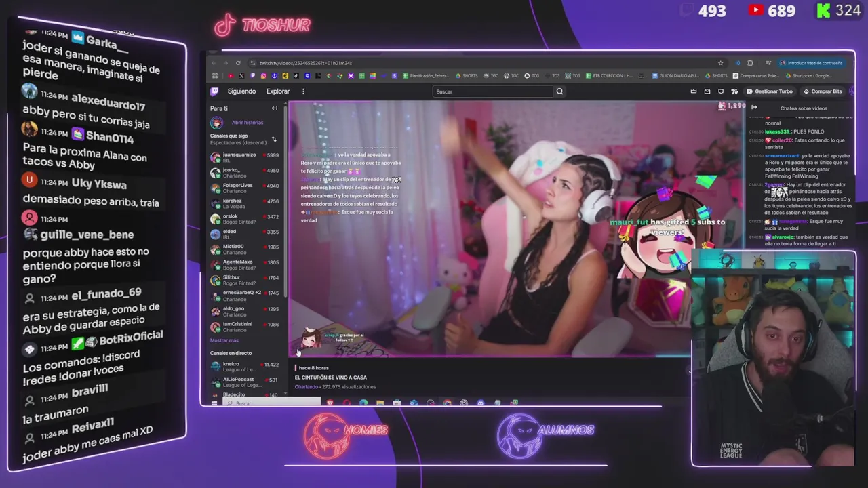This screenshot has height=488, width=868.
Task: Open AlLioPodcast live channel in sidebar
Action: pyautogui.click(x=245, y=382)
